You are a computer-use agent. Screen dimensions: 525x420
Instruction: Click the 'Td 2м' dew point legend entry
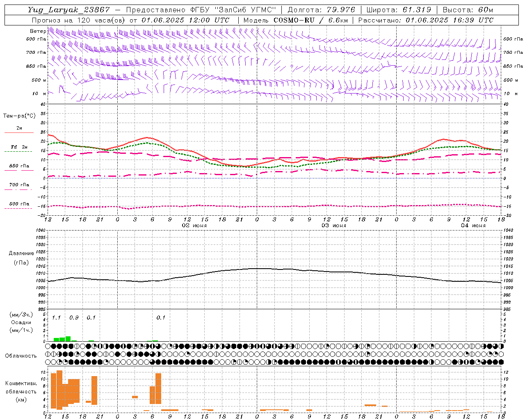pyautogui.click(x=19, y=147)
